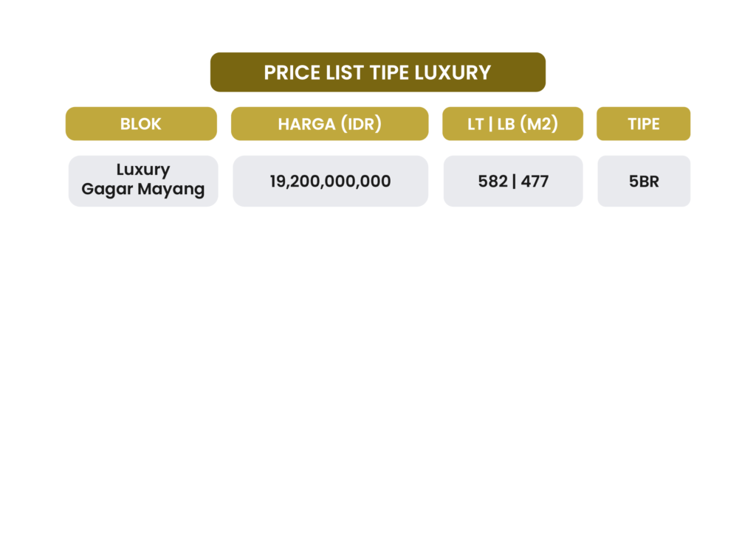The image size is (756, 555).
Task: Select the 582 | 477 area cell
Action: [x=513, y=181]
